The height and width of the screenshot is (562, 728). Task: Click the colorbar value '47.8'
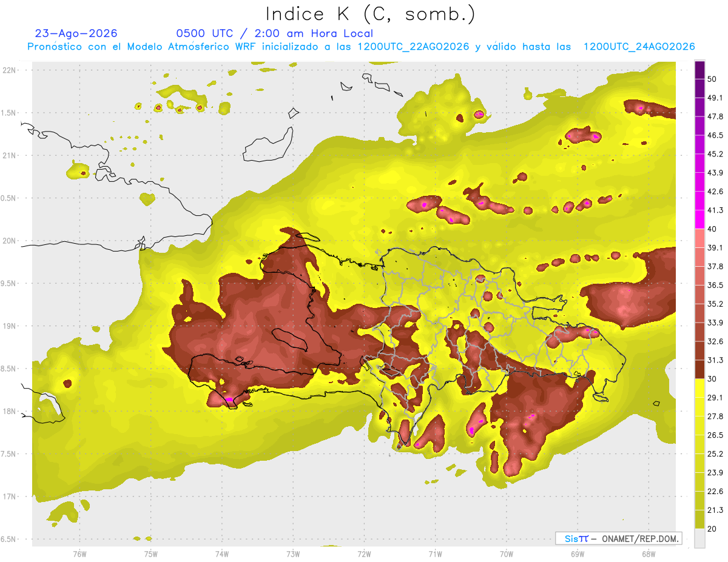point(715,116)
